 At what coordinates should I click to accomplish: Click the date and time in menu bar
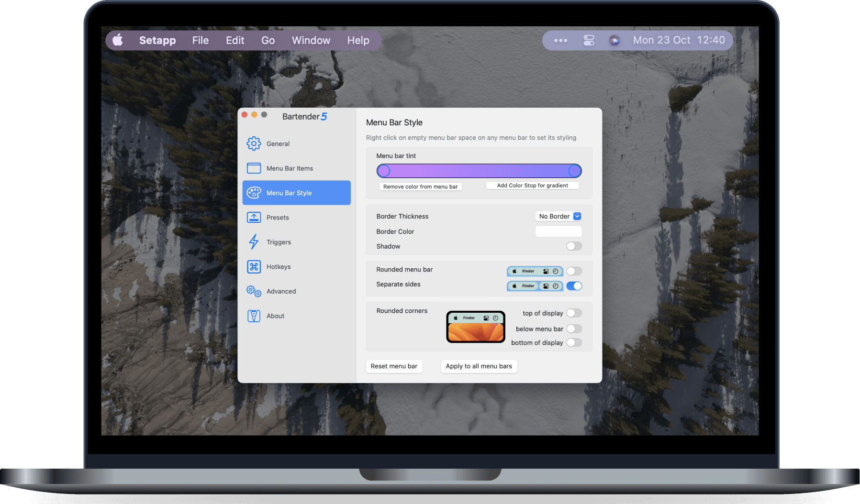click(679, 40)
